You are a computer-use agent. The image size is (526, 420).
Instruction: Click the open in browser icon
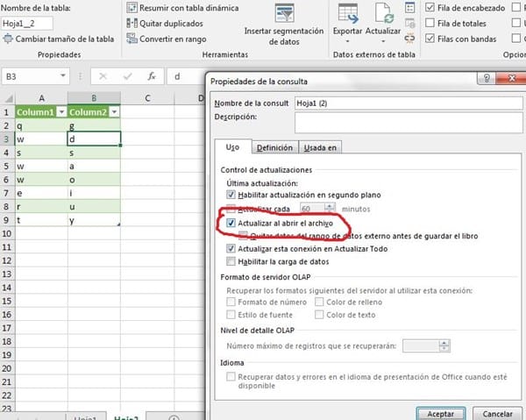(410, 23)
